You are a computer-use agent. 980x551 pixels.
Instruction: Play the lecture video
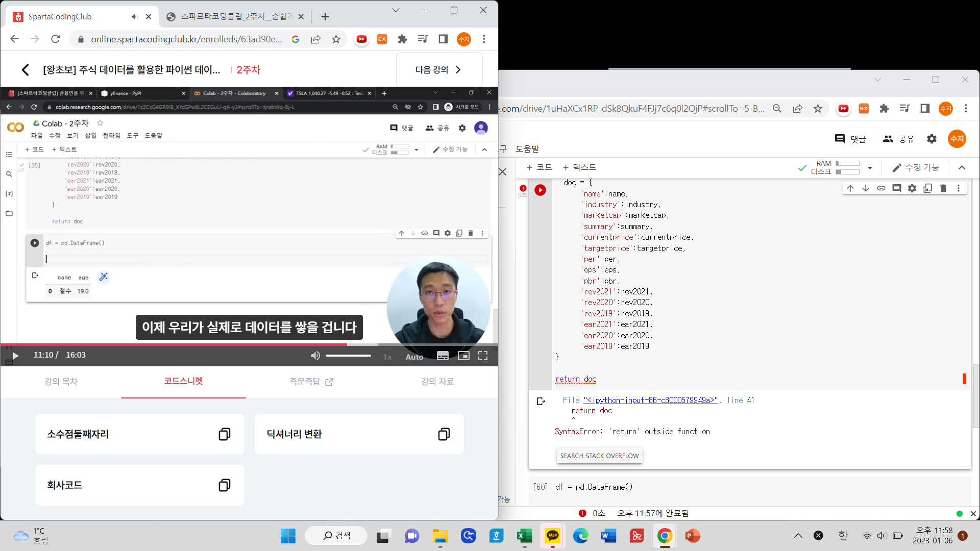coord(15,356)
